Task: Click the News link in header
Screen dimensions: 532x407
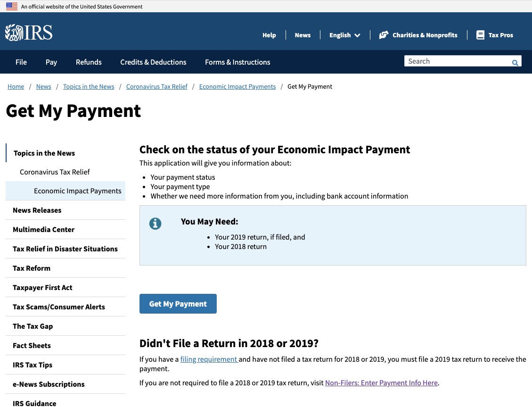Action: point(303,35)
